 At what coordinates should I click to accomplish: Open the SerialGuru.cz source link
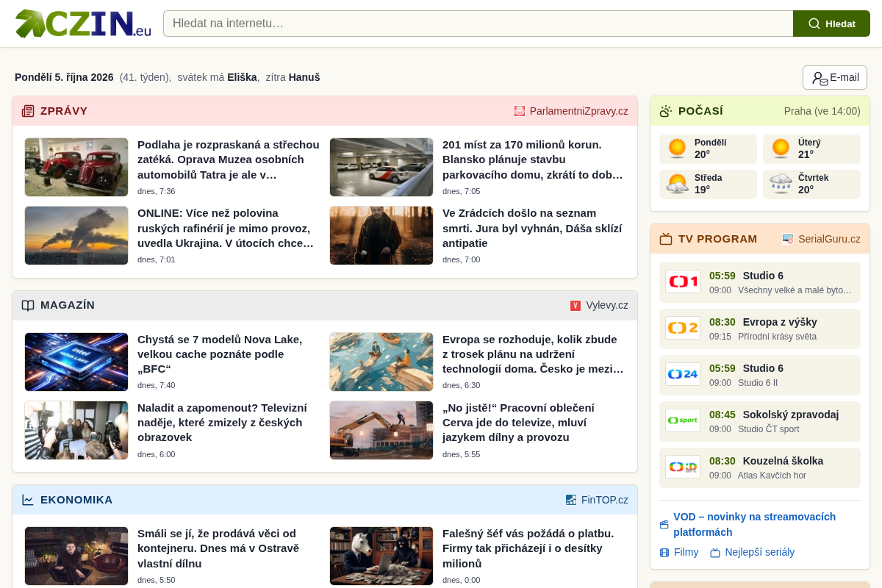822,239
